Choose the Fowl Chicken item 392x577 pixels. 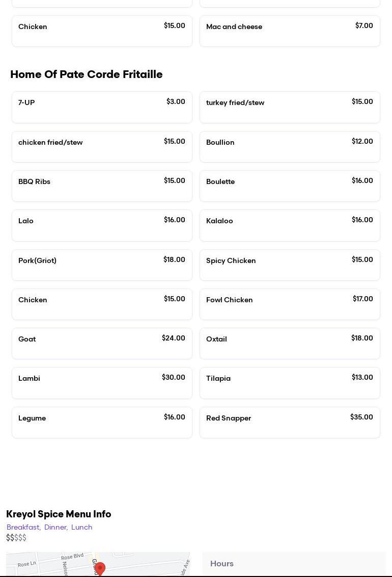click(290, 304)
